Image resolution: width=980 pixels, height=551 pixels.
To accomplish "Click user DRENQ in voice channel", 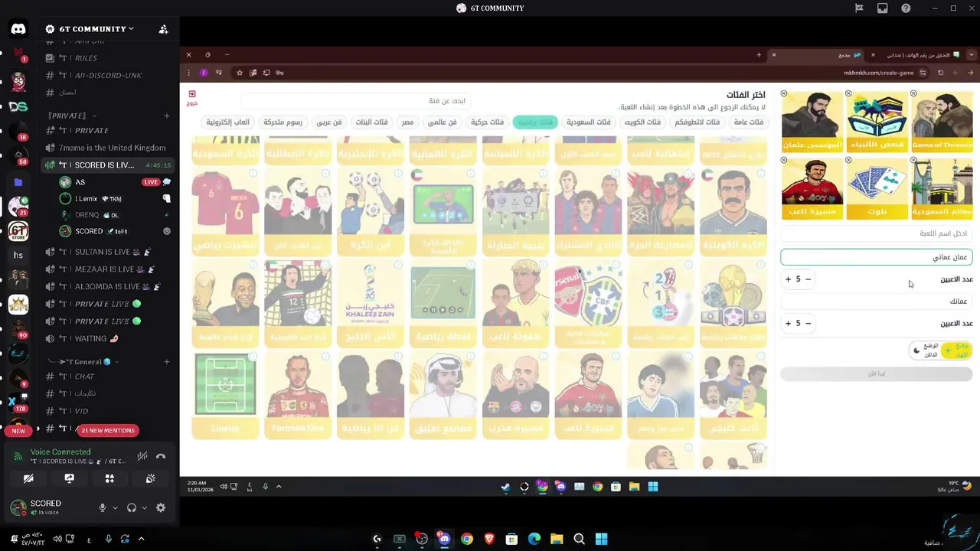I will coord(115,215).
